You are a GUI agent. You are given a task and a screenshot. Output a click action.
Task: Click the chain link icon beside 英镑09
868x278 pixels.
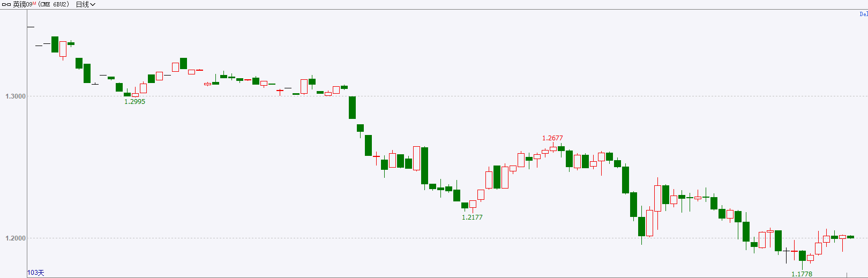(x=6, y=4)
